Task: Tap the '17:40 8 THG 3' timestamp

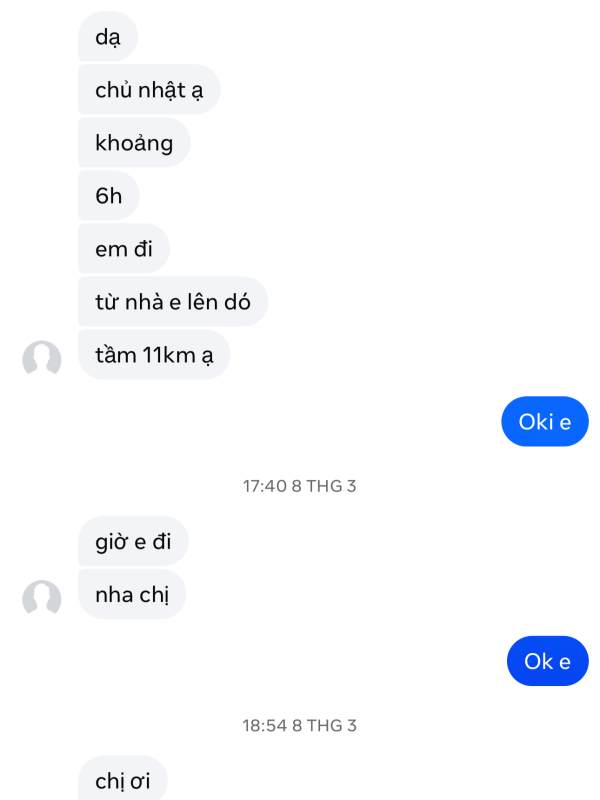Action: [x=300, y=486]
